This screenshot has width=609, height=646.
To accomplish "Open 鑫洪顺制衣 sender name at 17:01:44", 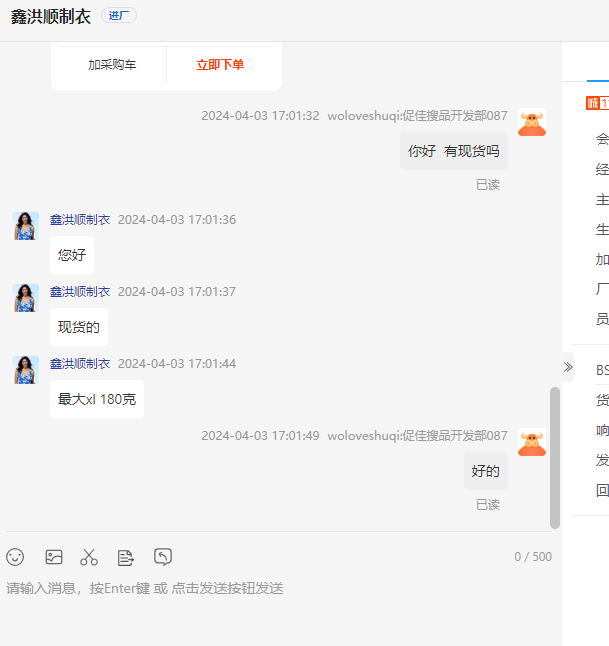I will [80, 364].
